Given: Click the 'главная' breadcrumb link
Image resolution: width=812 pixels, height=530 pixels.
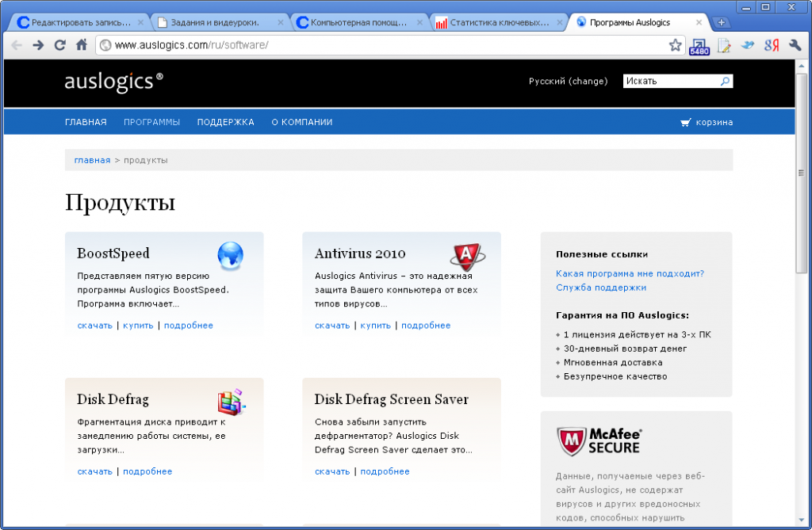Looking at the screenshot, I should coord(92,160).
